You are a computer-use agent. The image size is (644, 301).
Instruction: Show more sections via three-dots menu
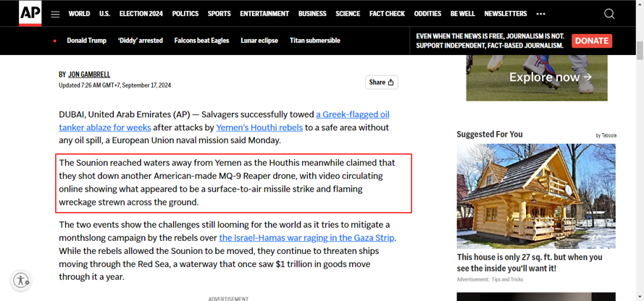coord(541,14)
